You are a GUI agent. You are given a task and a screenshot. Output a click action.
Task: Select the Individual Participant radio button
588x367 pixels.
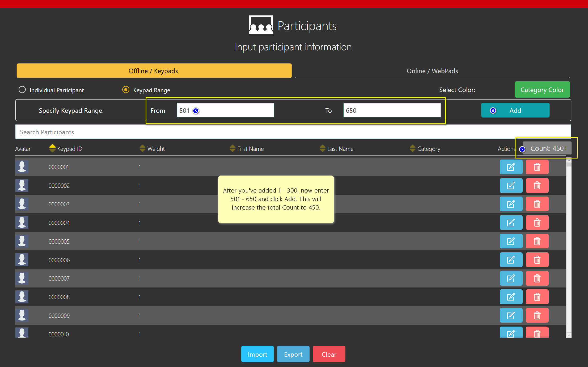click(x=22, y=90)
